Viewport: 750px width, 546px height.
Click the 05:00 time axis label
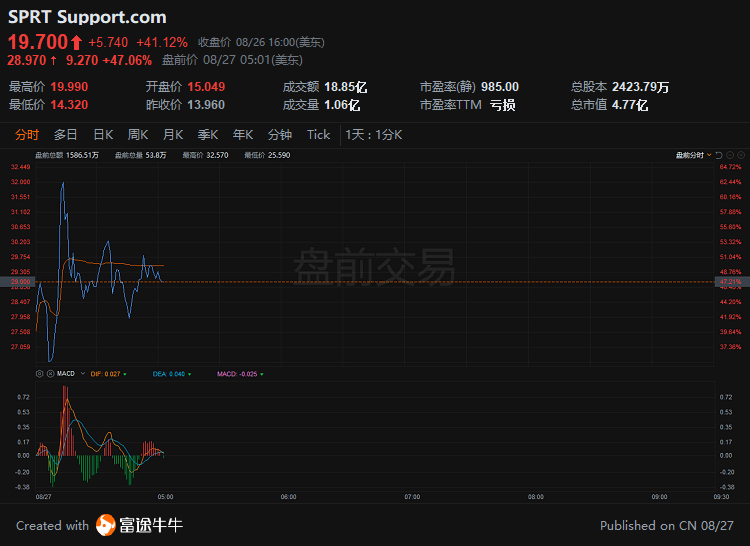(165, 497)
